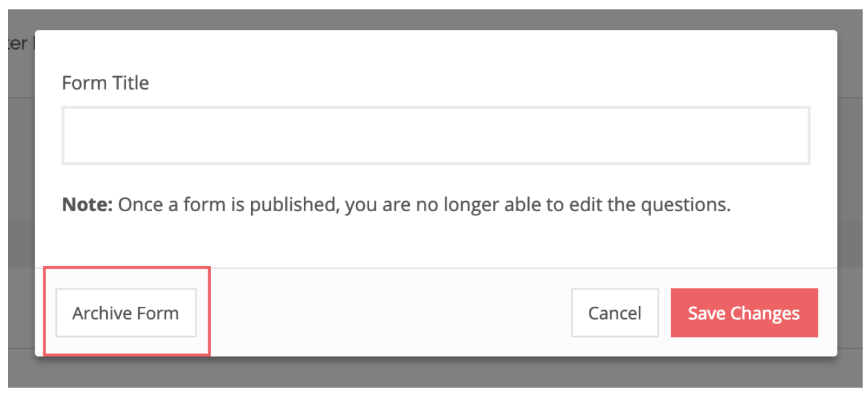Image resolution: width=868 pixels, height=393 pixels.
Task: Cancel the form edit dialog
Action: click(x=614, y=313)
